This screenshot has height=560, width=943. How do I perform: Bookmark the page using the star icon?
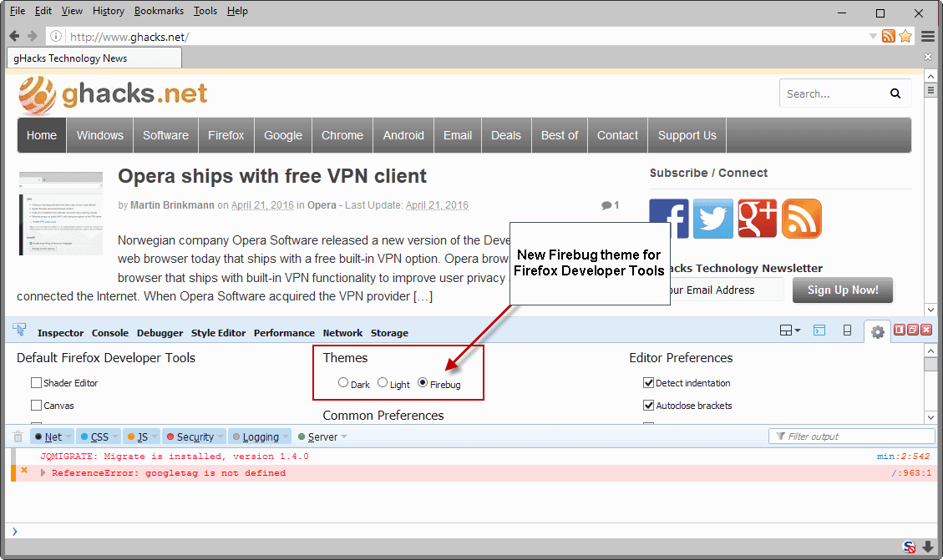pos(905,36)
